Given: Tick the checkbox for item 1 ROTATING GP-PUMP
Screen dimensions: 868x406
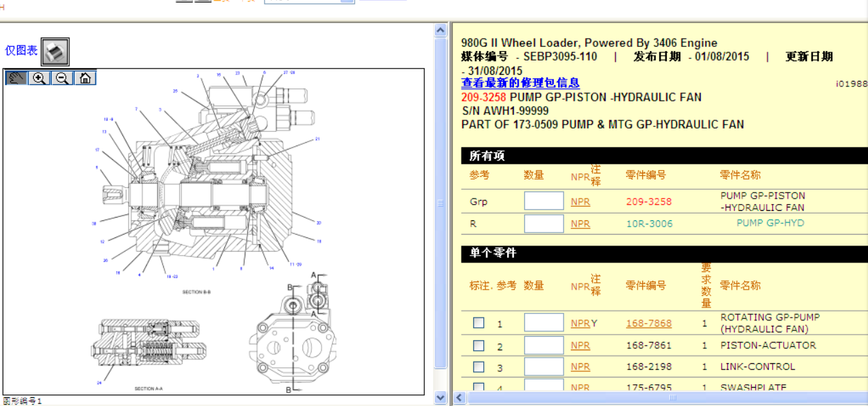Looking at the screenshot, I should (479, 323).
